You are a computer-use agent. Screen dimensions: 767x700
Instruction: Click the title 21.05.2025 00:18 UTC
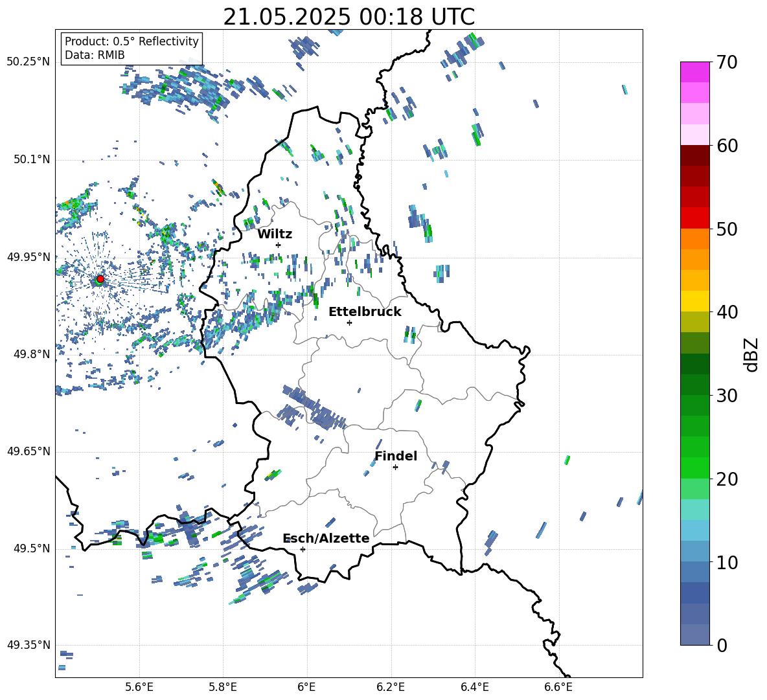[349, 17]
